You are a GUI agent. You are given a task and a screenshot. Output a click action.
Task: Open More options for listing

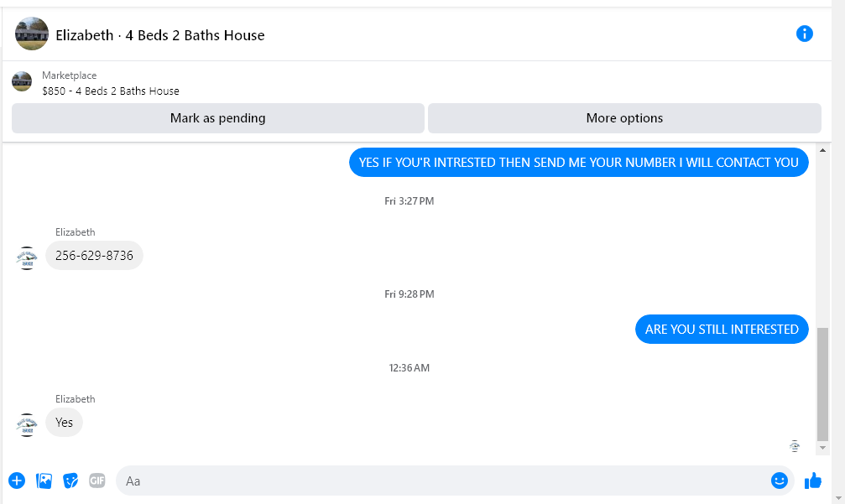624,118
